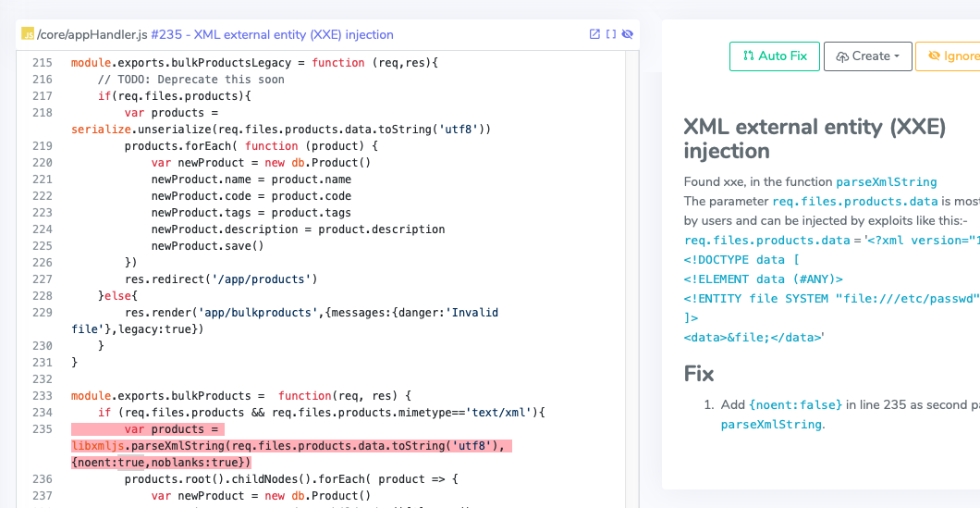Click the serialize.unserialize call line
The image size is (980, 508).
(281, 130)
